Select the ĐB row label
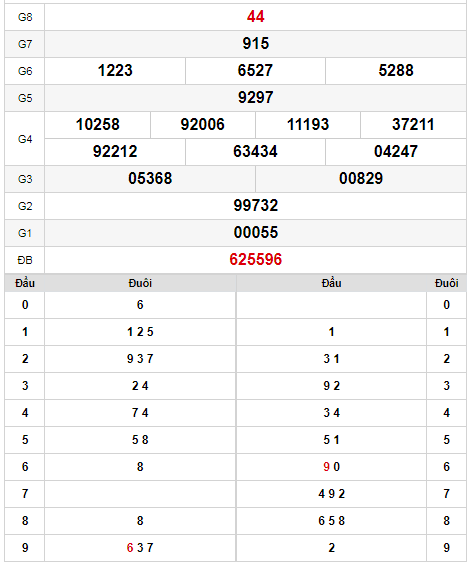 click(x=25, y=260)
